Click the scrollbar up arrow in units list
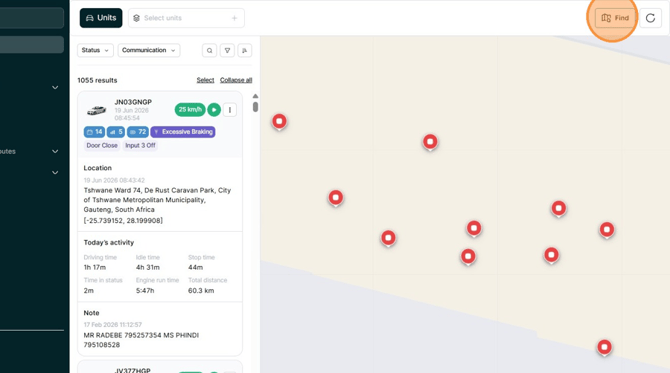670x373 pixels. 255,96
